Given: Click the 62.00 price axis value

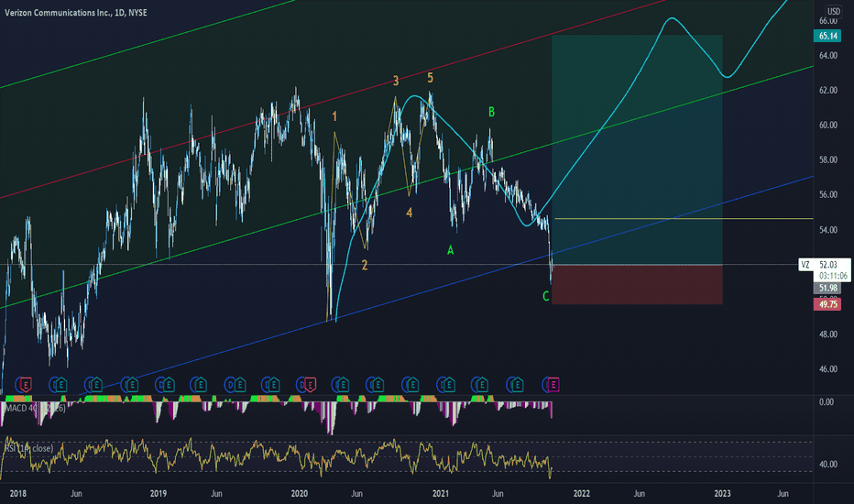Looking at the screenshot, I should pos(827,91).
